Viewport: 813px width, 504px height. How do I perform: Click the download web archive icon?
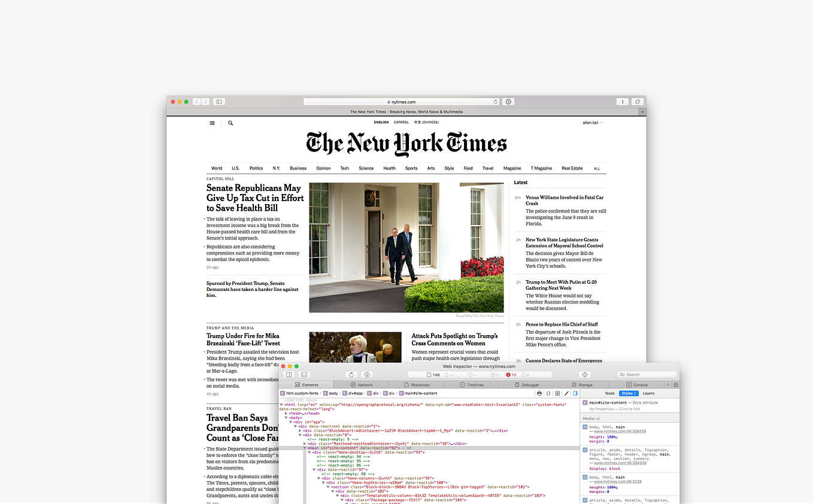[x=367, y=375]
